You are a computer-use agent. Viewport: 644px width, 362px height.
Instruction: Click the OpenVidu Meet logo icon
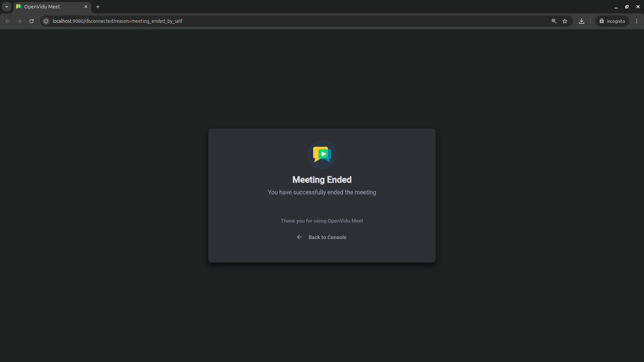pyautogui.click(x=322, y=154)
